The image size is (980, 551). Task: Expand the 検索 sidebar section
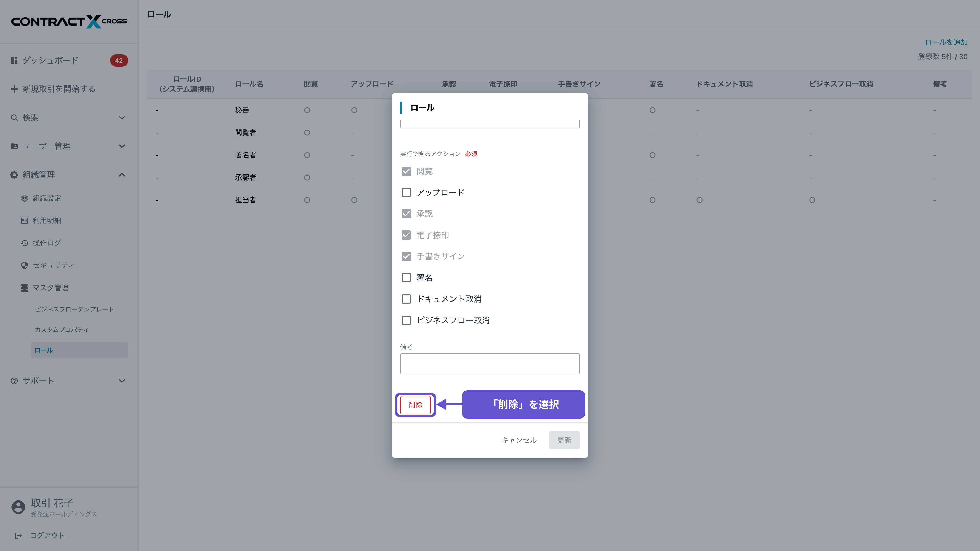(x=122, y=118)
